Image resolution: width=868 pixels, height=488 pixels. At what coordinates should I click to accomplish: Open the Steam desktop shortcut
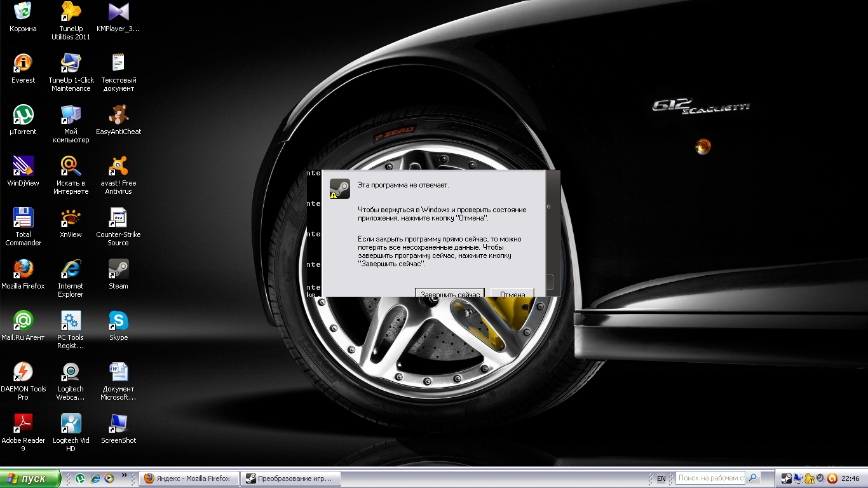pos(118,270)
